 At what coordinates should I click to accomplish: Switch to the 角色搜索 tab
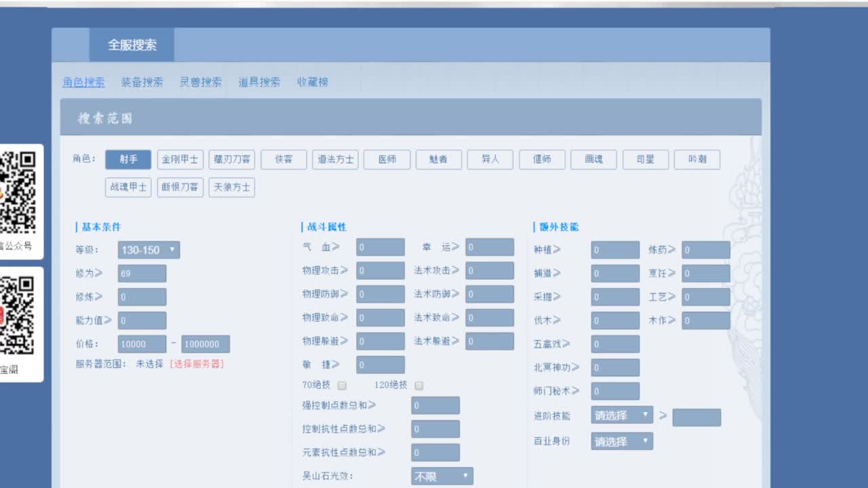coord(83,82)
